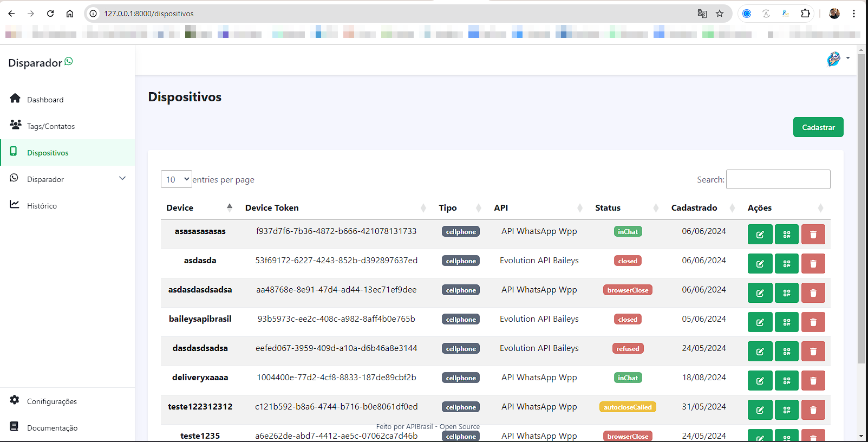Sort table by Tipo column

click(x=460, y=208)
